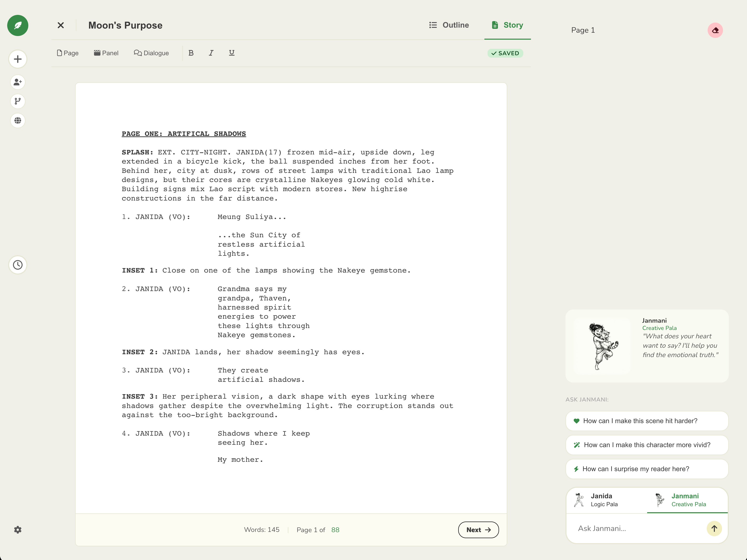Open settings via the gear icon
This screenshot has width=747, height=560.
point(18,530)
